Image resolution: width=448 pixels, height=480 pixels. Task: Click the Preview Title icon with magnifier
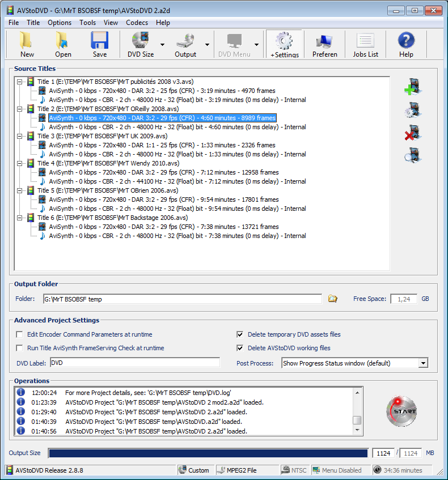point(413,155)
